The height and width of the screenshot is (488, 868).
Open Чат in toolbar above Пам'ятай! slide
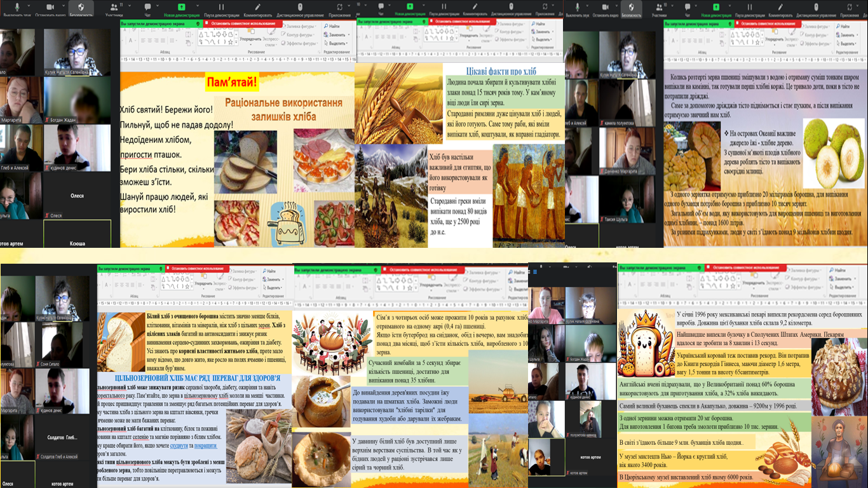click(147, 9)
